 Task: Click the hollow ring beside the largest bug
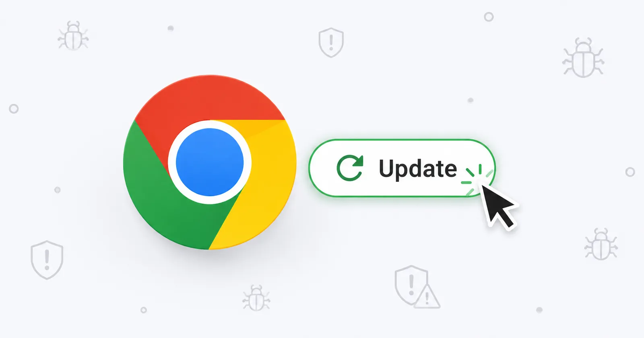pos(489,17)
